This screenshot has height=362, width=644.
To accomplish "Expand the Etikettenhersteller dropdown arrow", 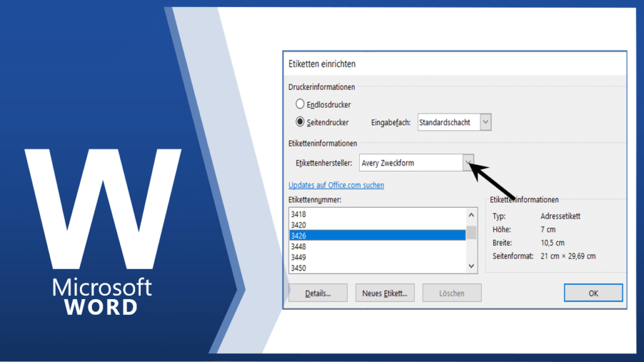I will pyautogui.click(x=468, y=163).
